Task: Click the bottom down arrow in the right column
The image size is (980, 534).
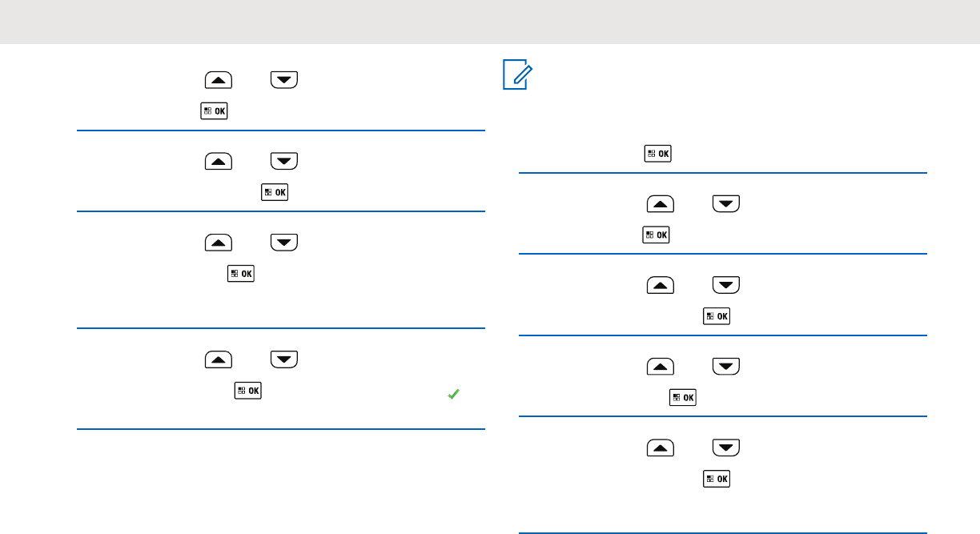Action: pyautogui.click(x=727, y=448)
